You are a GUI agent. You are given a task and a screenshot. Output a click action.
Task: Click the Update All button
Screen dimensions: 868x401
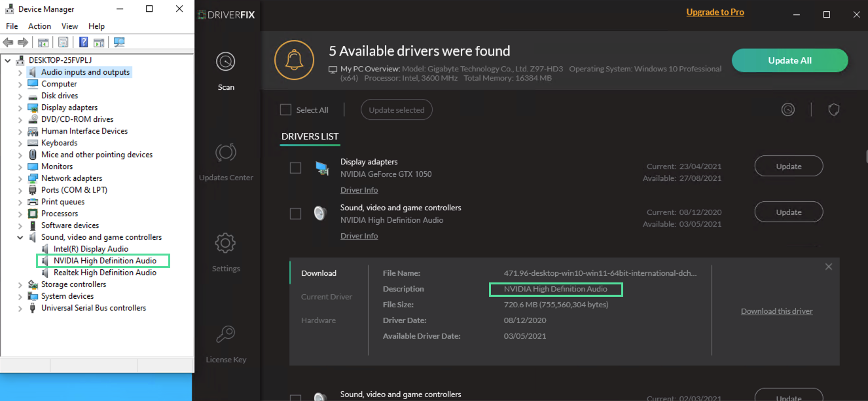click(x=789, y=60)
